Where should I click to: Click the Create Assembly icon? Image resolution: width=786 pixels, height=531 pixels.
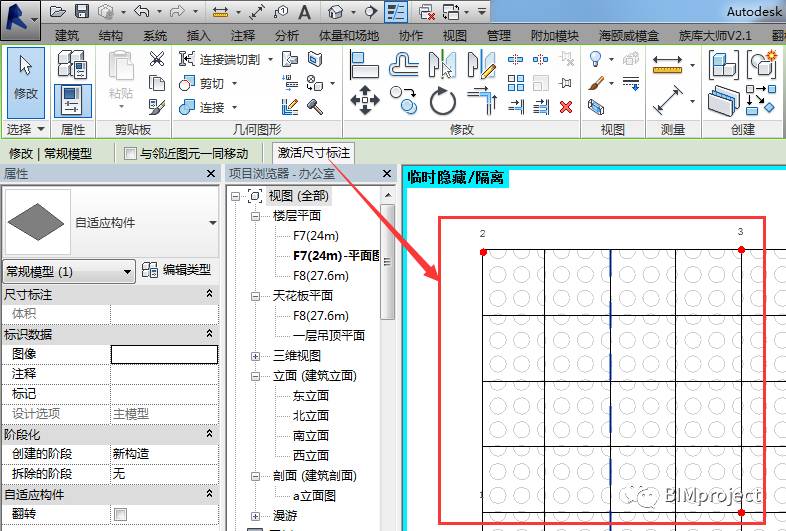coord(724,64)
